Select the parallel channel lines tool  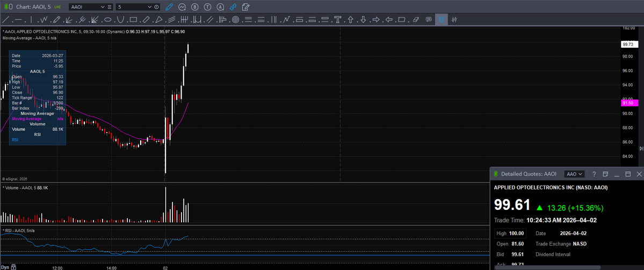pos(209,20)
